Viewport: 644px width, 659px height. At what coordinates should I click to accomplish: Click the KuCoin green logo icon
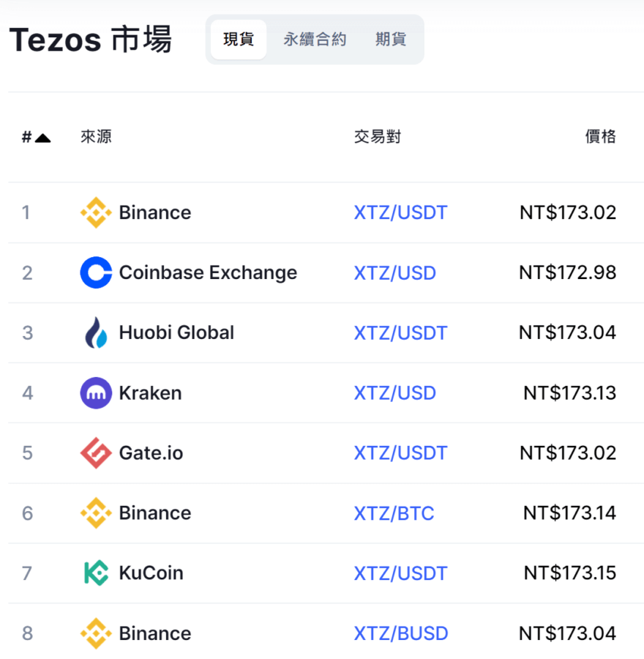click(96, 573)
